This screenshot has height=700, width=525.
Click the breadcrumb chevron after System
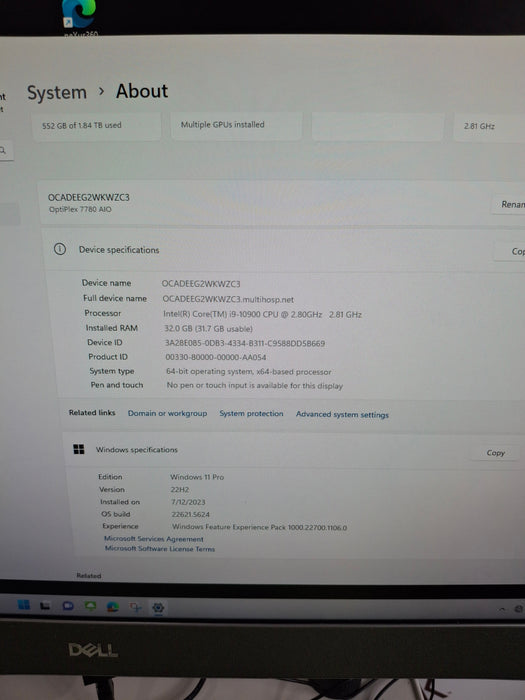click(x=101, y=92)
